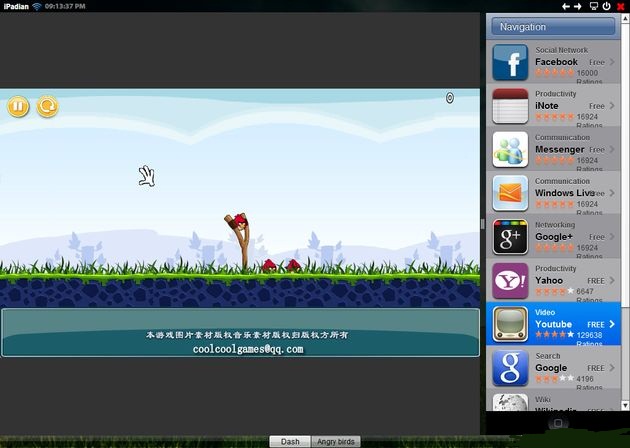Open the Google+ app icon
The width and height of the screenshot is (630, 448).
pyautogui.click(x=510, y=237)
